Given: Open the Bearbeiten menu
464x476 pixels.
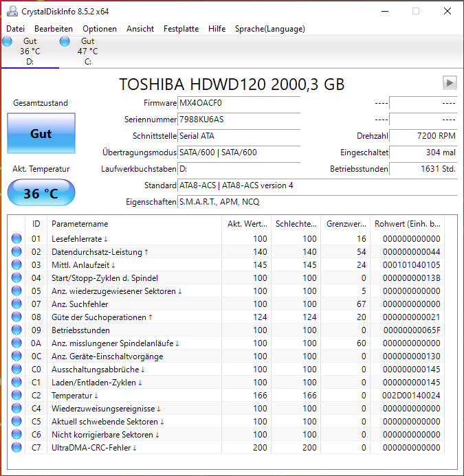Looking at the screenshot, I should coord(54,29).
